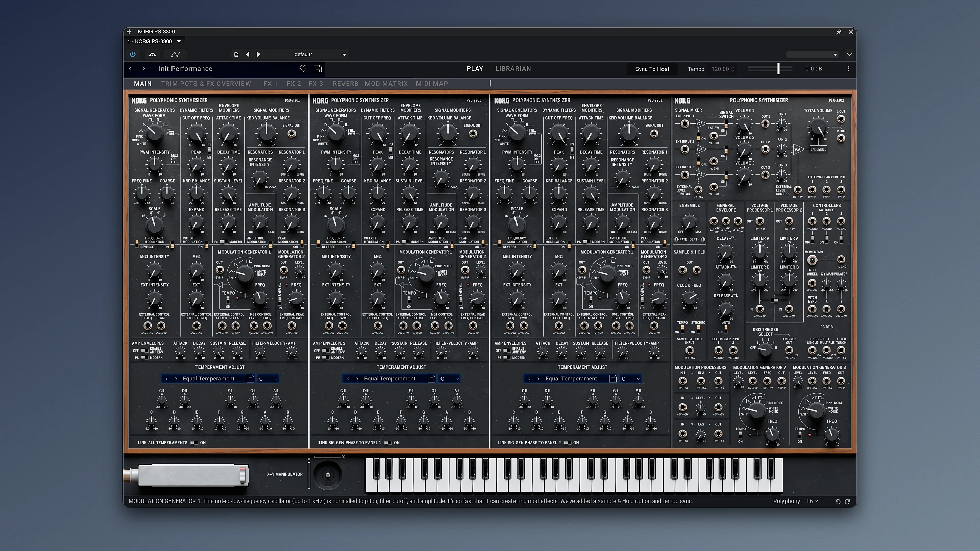Click the master volume slider handle

(778, 69)
